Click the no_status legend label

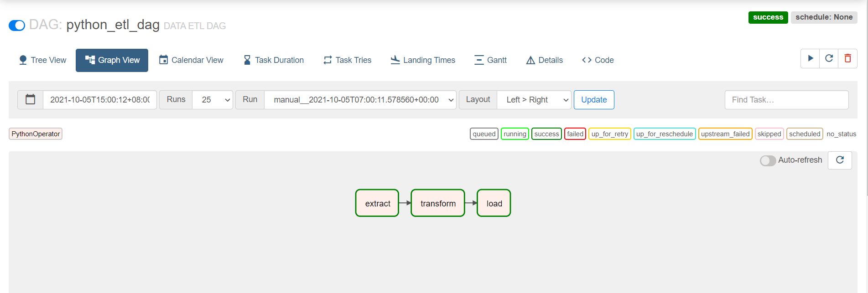coord(842,134)
